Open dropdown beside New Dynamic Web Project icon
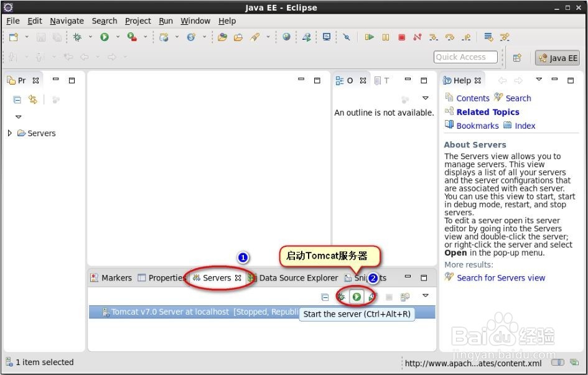The width and height of the screenshot is (588, 375). pos(177,37)
